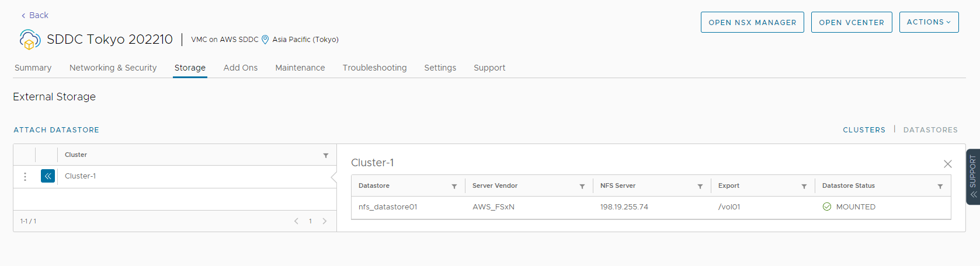Select the Storage tab
The image size is (980, 266).
(190, 68)
